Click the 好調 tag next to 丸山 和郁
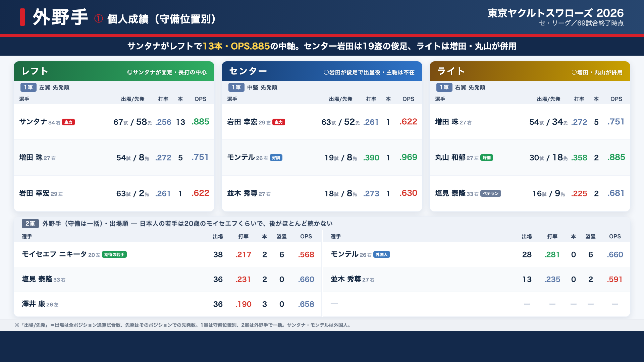The width and height of the screenshot is (644, 362). point(487,158)
